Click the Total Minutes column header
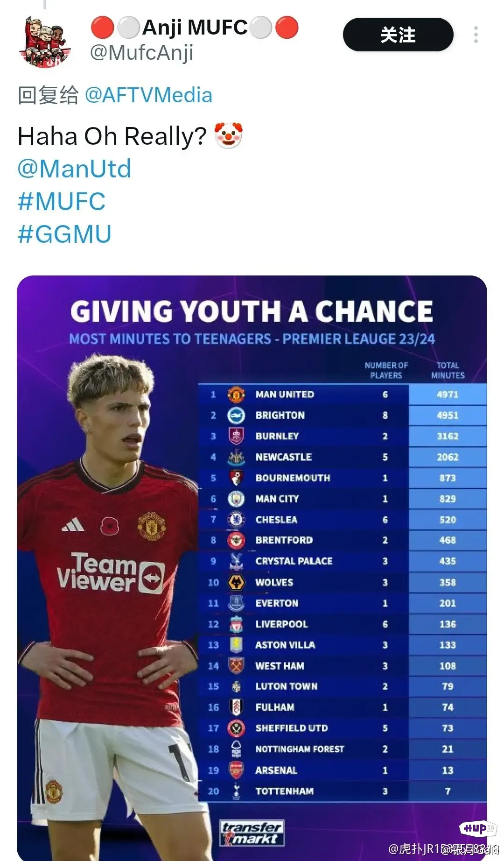The height and width of the screenshot is (861, 504). tap(448, 370)
